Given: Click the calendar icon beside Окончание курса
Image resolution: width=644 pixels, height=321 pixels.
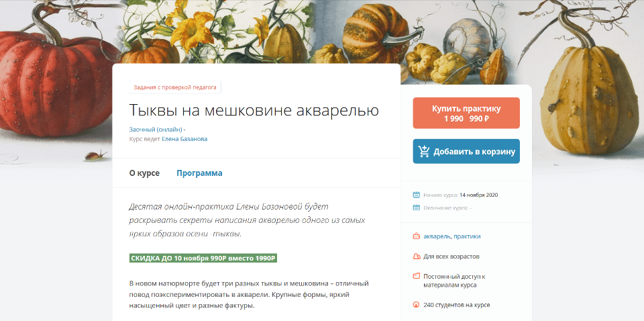Looking at the screenshot, I should pos(416,208).
